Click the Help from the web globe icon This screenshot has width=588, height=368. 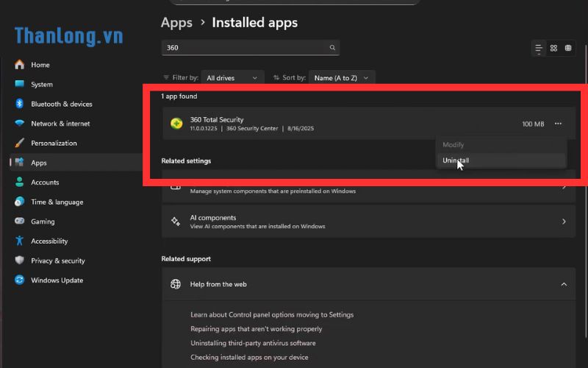point(176,284)
